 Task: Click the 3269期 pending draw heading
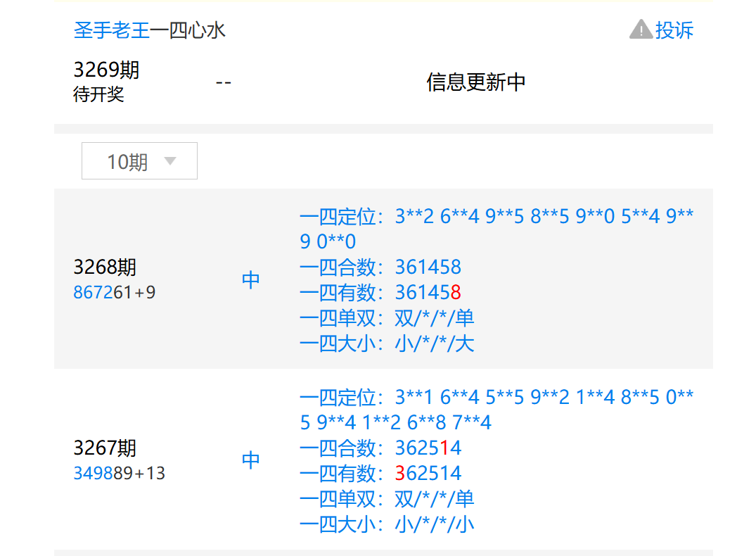pos(106,70)
